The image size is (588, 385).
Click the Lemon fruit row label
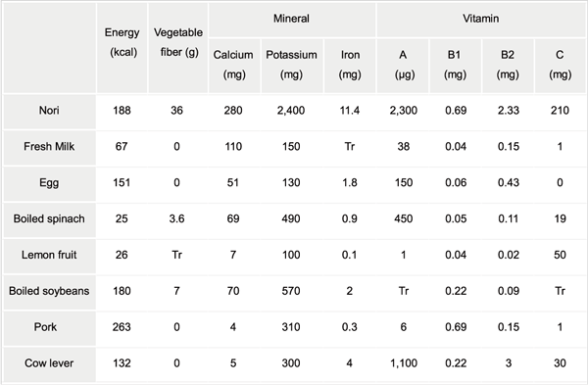(x=49, y=255)
